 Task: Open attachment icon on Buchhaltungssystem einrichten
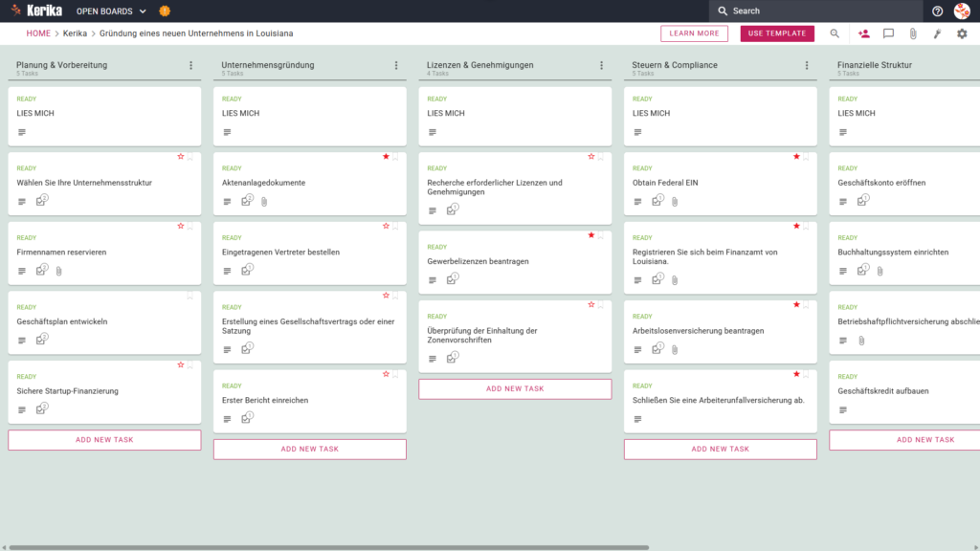point(880,271)
